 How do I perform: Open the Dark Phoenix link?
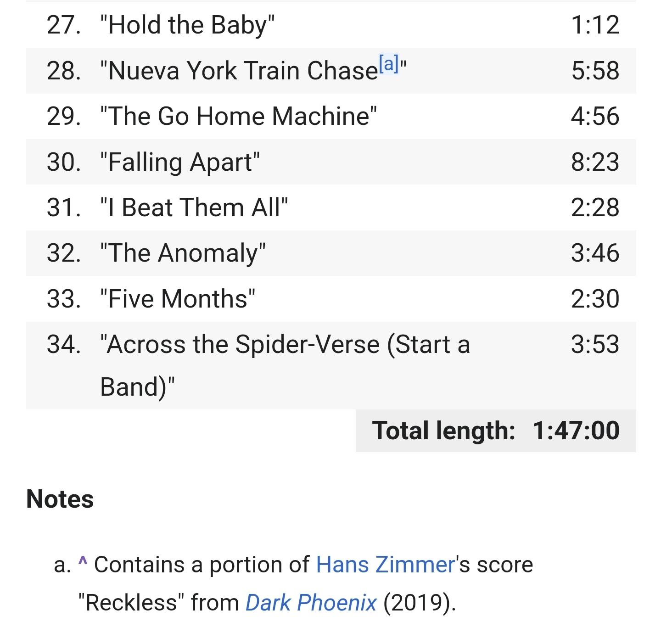tap(311, 603)
